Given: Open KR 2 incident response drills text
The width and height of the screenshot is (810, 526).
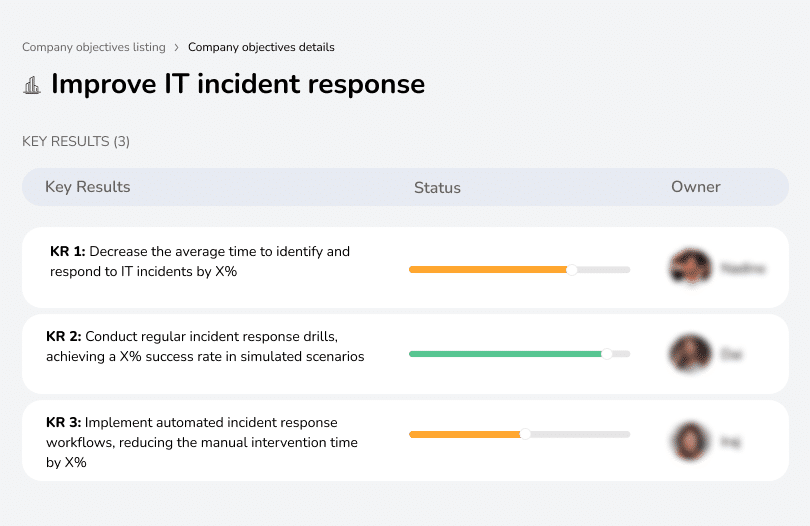Looking at the screenshot, I should 205,346.
